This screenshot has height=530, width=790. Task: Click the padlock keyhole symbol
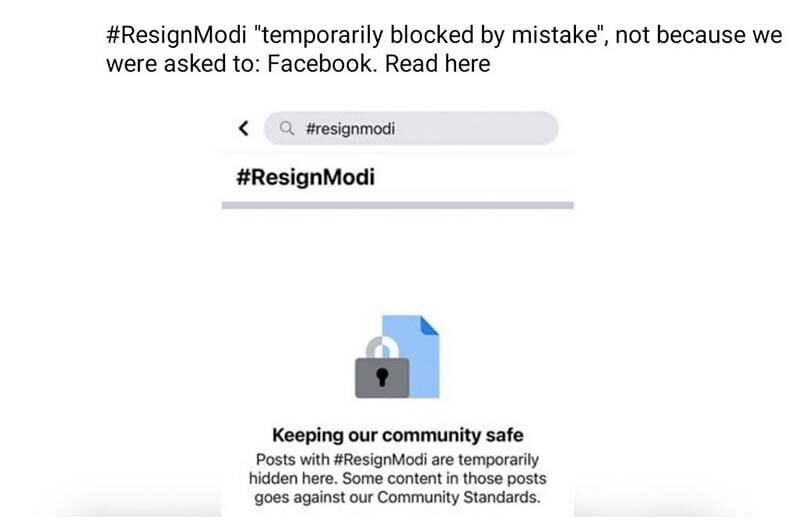[x=382, y=376]
